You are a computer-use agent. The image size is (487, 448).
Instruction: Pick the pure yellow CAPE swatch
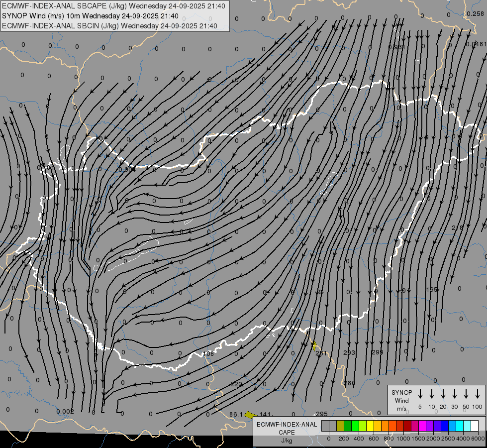(x=370, y=426)
